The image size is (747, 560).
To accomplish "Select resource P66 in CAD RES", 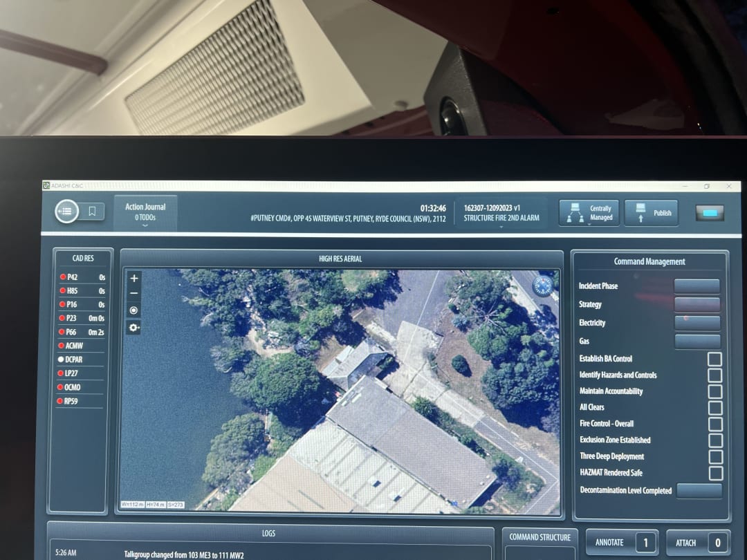I will click(x=82, y=332).
